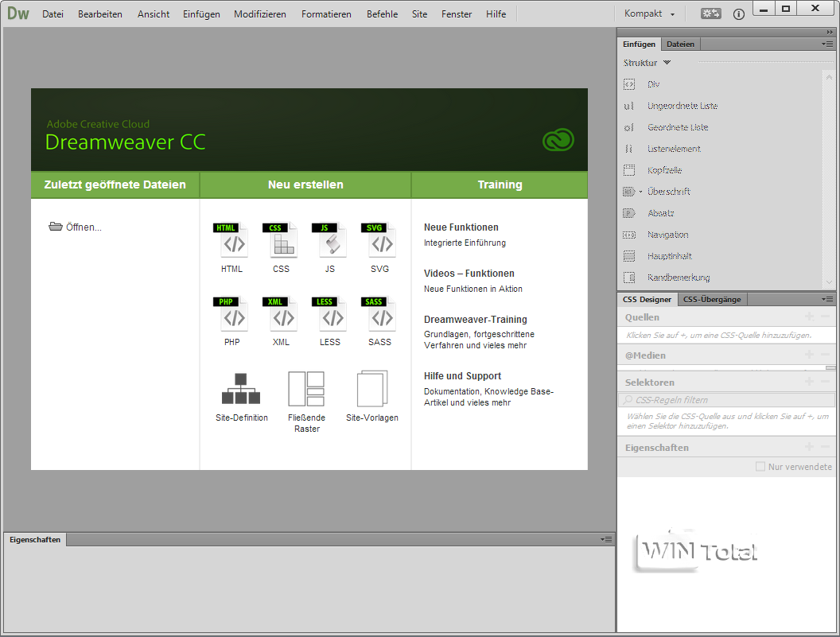
Task: Open the Dreamweaver-Training link
Action: [x=475, y=320]
